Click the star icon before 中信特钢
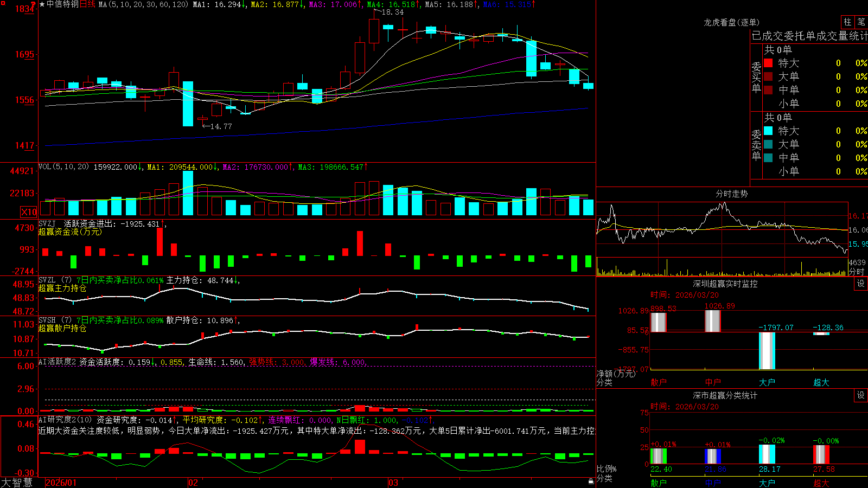Viewport: 868px width, 488px height. tap(42, 4)
